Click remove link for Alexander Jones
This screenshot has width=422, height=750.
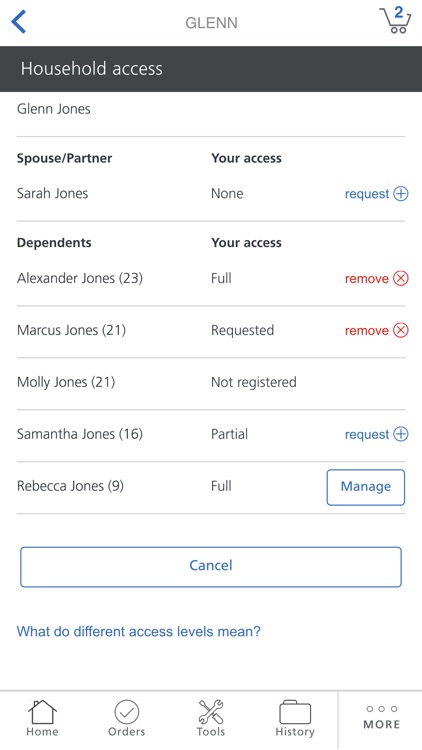[x=366, y=278]
